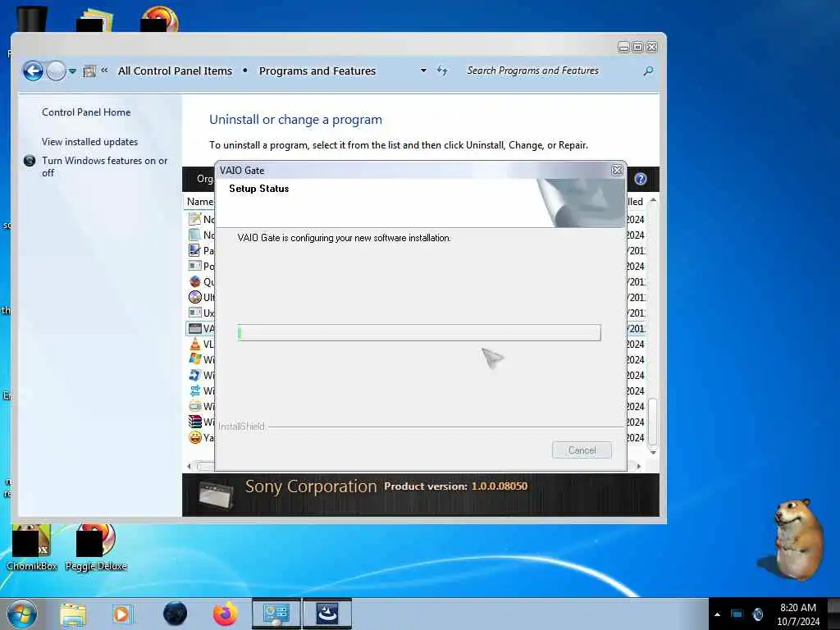The width and height of the screenshot is (840, 630).
Task: Select the Windows flag program icon row
Action: 195,359
